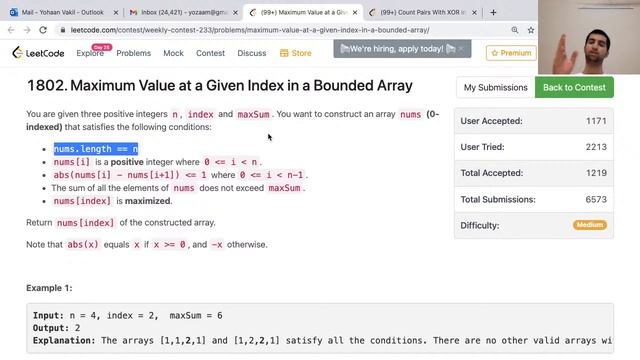Go to the Contest page

point(210,53)
